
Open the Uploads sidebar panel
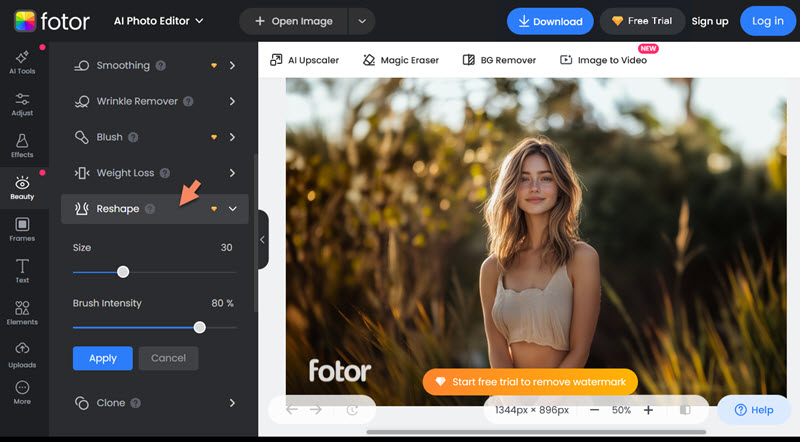click(22, 354)
